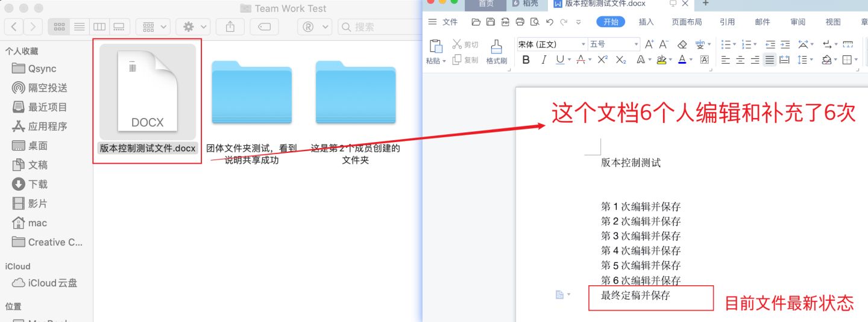Click the bulleted list icon

[x=726, y=45]
